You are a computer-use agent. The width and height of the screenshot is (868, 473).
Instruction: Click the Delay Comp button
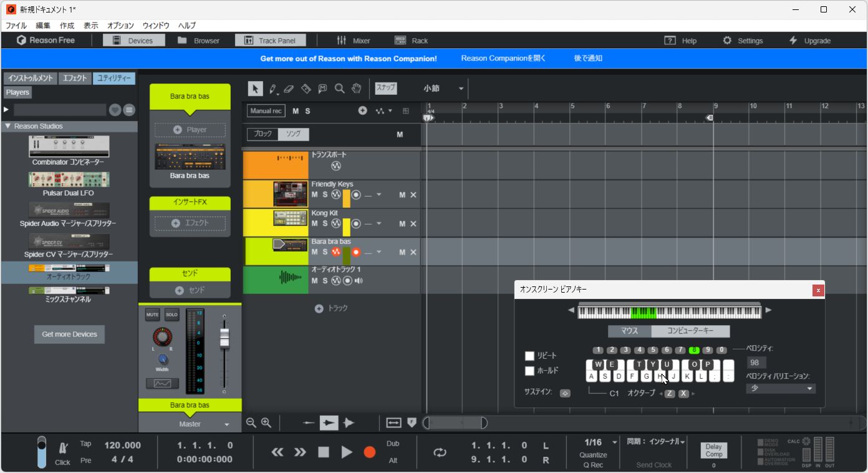(x=713, y=451)
